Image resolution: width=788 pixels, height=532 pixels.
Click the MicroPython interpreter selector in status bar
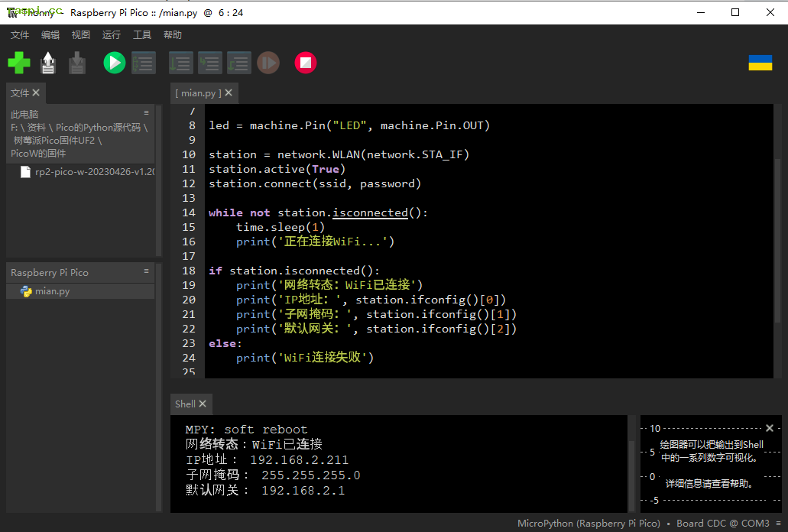coord(589,524)
